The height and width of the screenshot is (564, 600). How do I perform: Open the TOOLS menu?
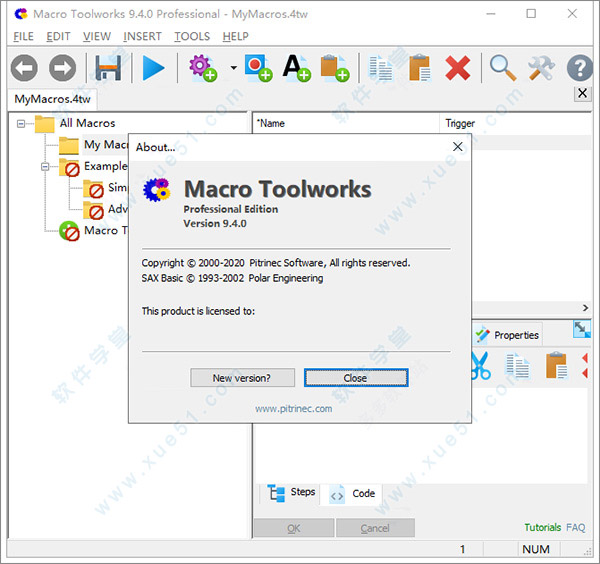coord(192,36)
